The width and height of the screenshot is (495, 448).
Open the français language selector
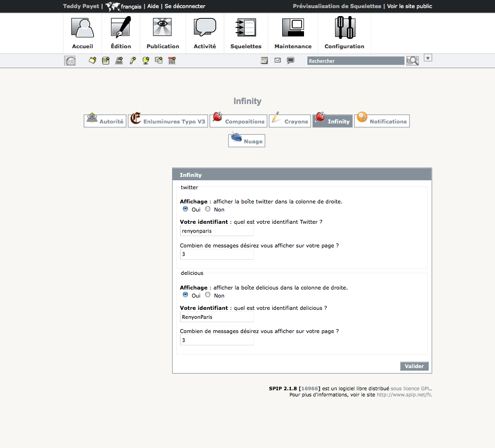click(130, 7)
